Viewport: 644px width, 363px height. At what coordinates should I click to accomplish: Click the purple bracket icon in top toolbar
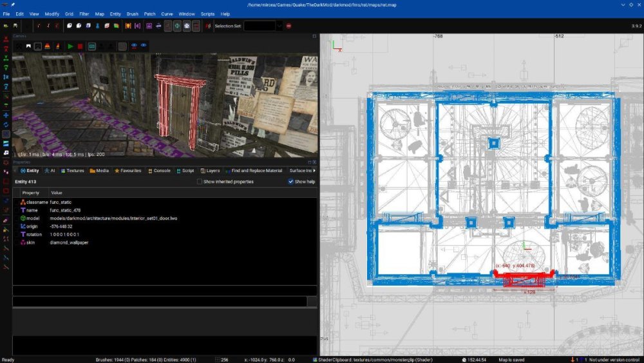[137, 26]
